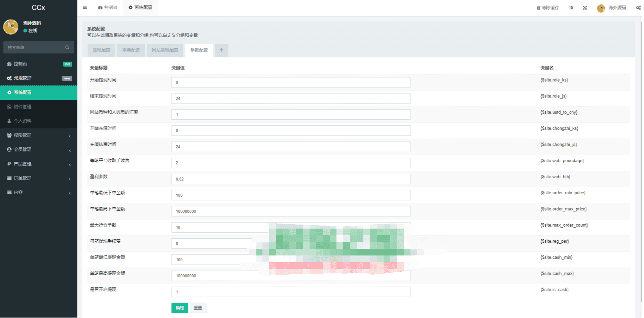The width and height of the screenshot is (644, 318).
Task: Switch to the 基础配置 tab
Action: click(101, 50)
